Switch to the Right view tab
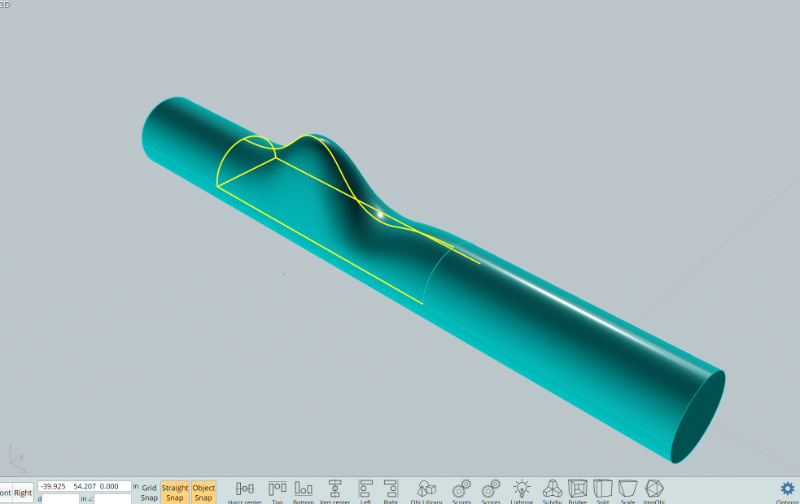Image resolution: width=800 pixels, height=504 pixels. [x=23, y=493]
